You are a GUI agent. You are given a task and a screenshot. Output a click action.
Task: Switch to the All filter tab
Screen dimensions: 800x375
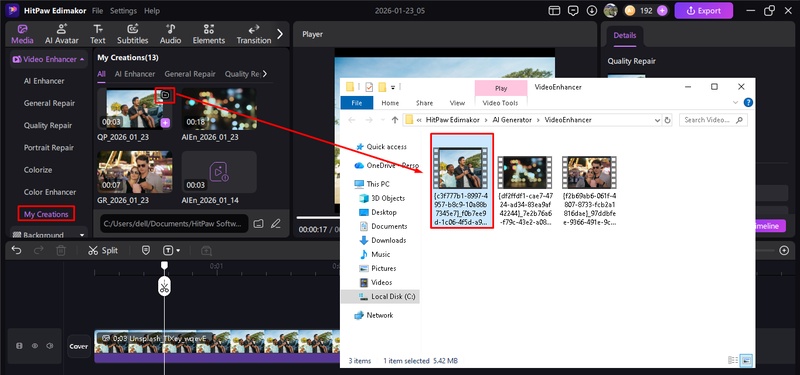click(101, 74)
